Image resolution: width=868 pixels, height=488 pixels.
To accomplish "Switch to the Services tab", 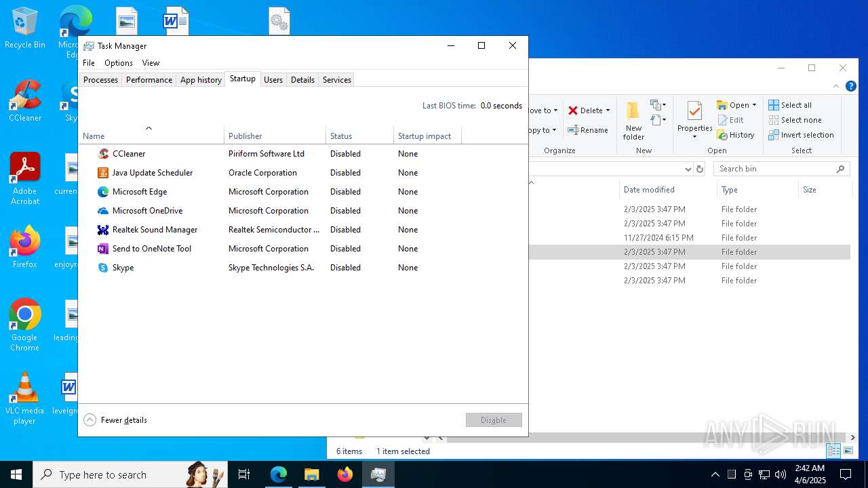I will [337, 80].
